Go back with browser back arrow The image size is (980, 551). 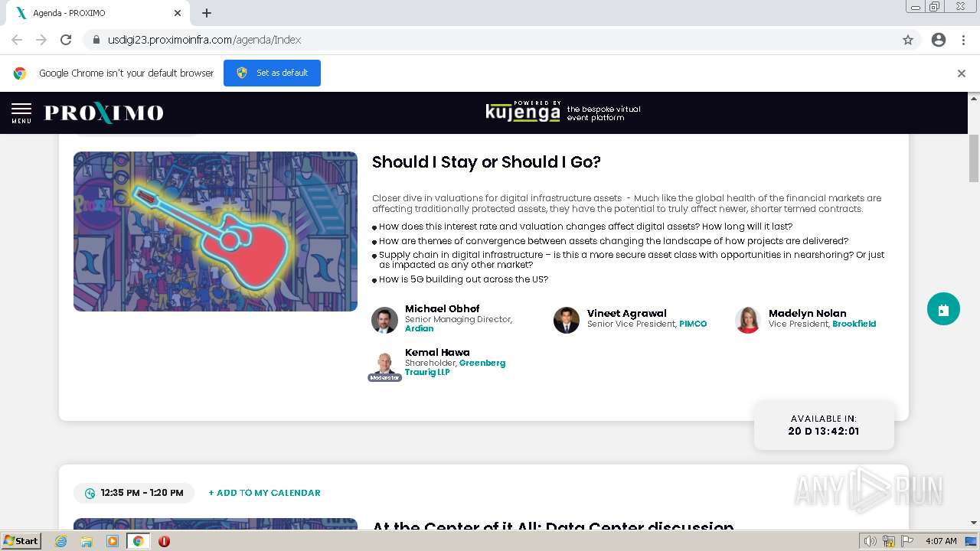pos(17,40)
